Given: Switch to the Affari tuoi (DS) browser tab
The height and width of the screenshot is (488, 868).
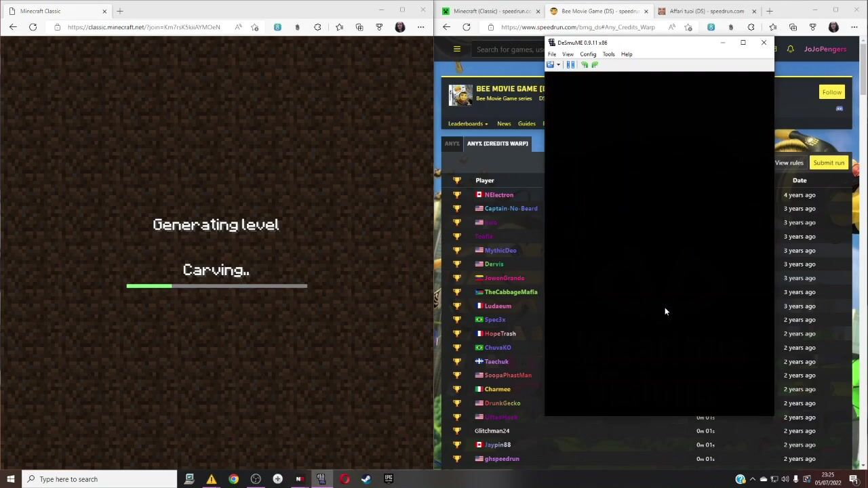Looking at the screenshot, I should pos(705,11).
